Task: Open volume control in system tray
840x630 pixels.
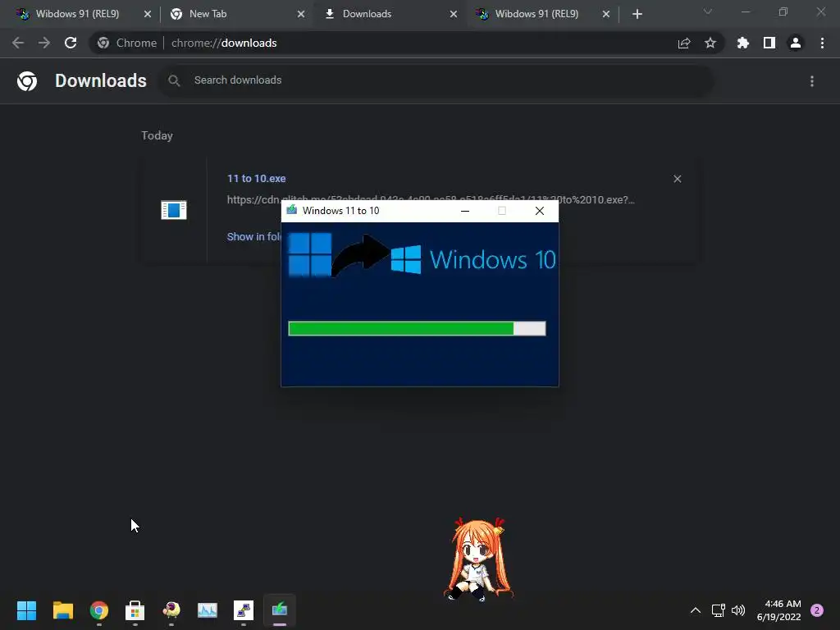Action: (x=738, y=610)
